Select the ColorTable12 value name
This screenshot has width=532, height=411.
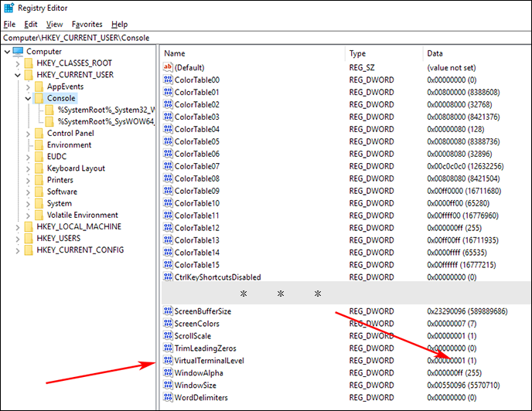tap(196, 228)
